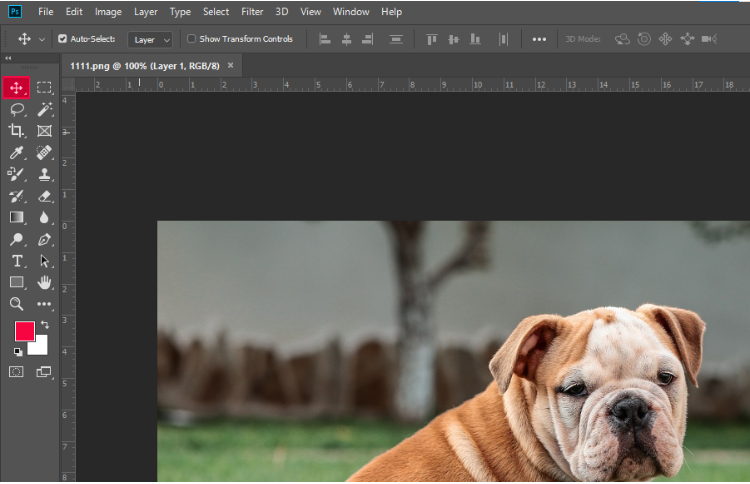Select the Zoom tool
Screen dimensions: 750x484
coord(17,304)
